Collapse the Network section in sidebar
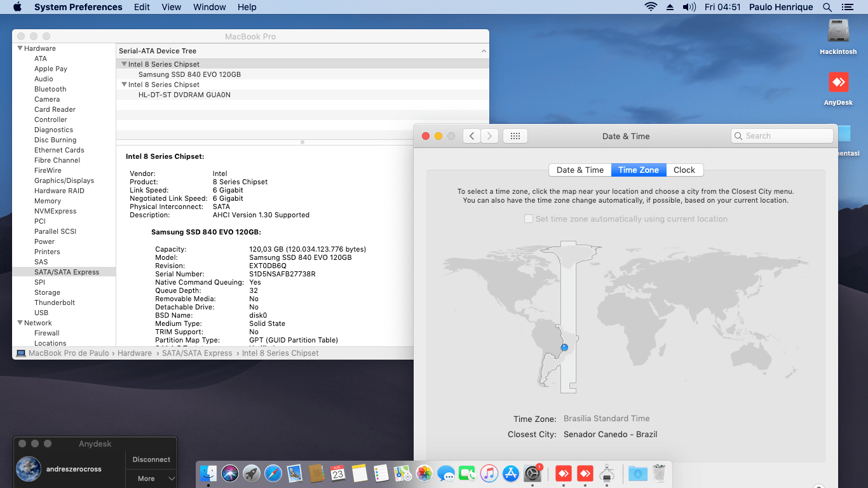This screenshot has width=868, height=488. point(20,323)
